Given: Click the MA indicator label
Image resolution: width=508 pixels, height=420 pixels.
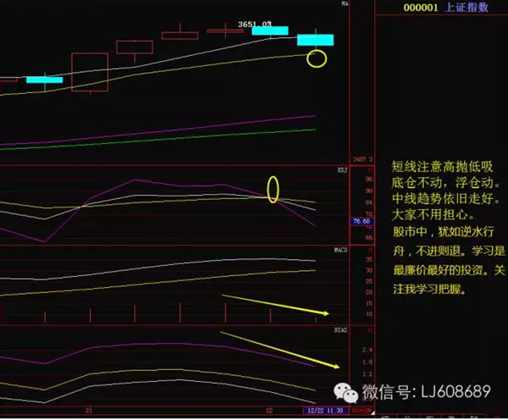Looking at the screenshot, I should pyautogui.click(x=345, y=3).
